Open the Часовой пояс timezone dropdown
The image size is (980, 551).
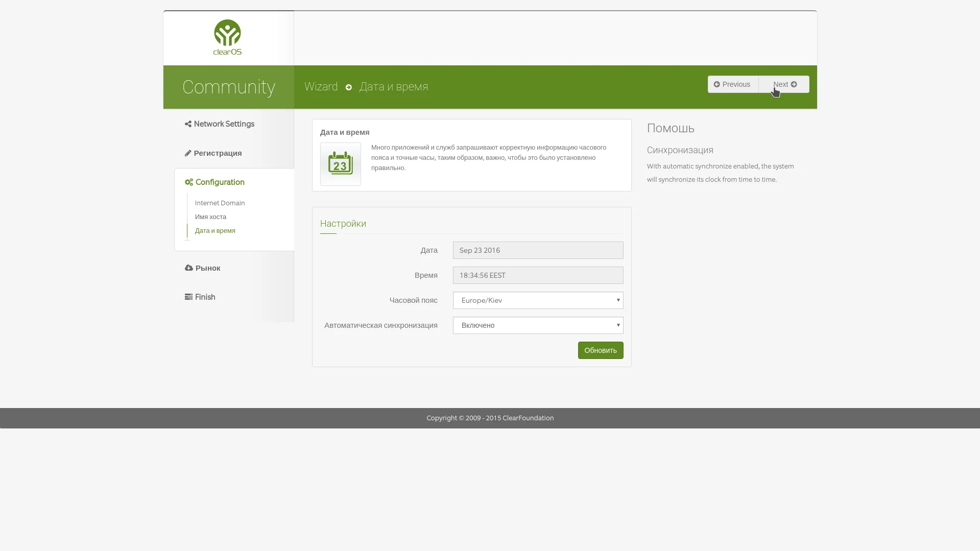tap(538, 300)
